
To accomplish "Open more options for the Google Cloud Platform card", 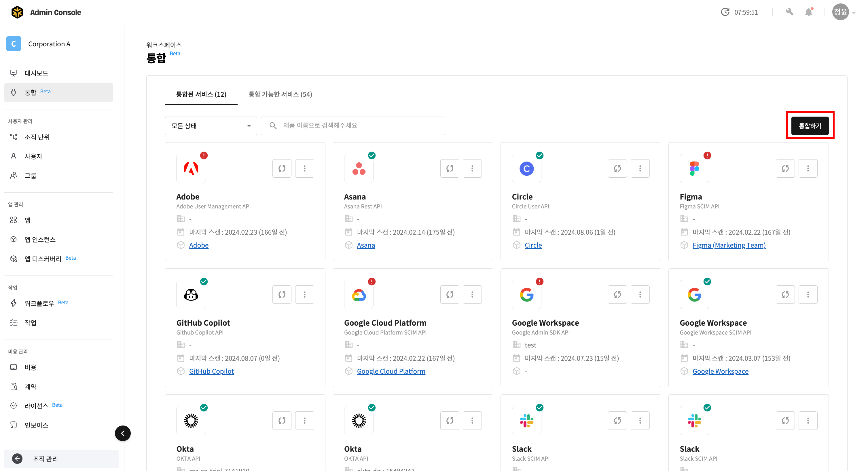I will [472, 294].
